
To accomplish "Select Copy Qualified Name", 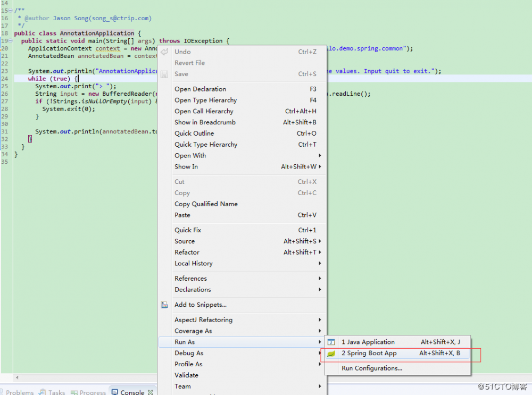I will [242, 204].
